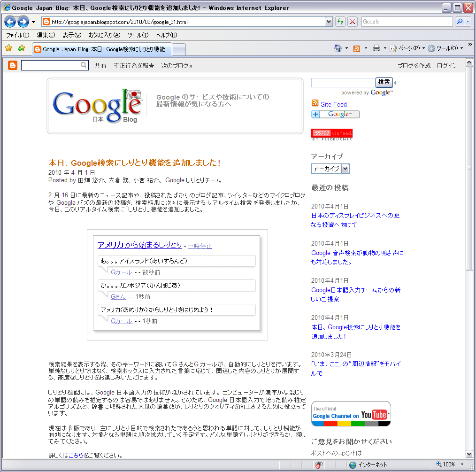
Task: Open a new blank tab button
Action: (179, 49)
